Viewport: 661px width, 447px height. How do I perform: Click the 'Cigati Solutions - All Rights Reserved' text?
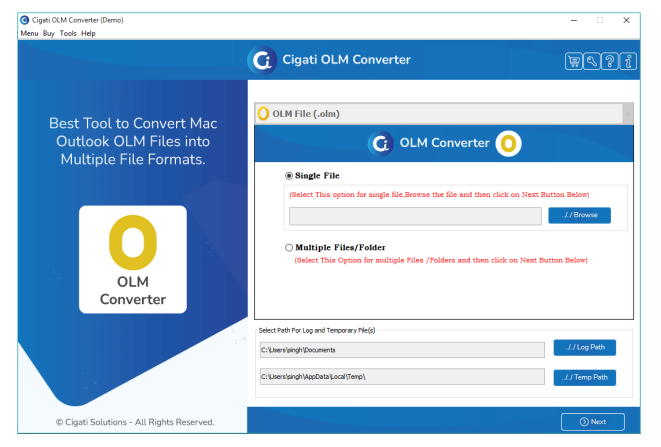click(135, 422)
